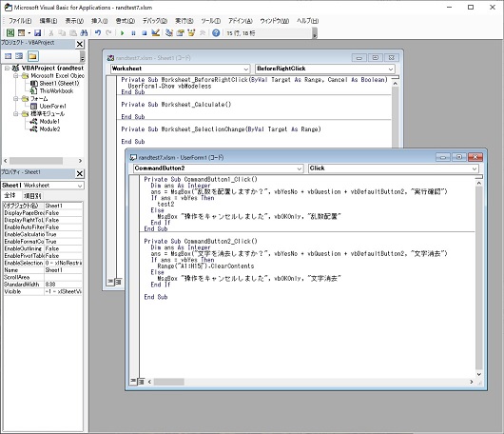The image size is (504, 434).
Task: Open VBA Help question mark icon
Action: click(x=216, y=32)
